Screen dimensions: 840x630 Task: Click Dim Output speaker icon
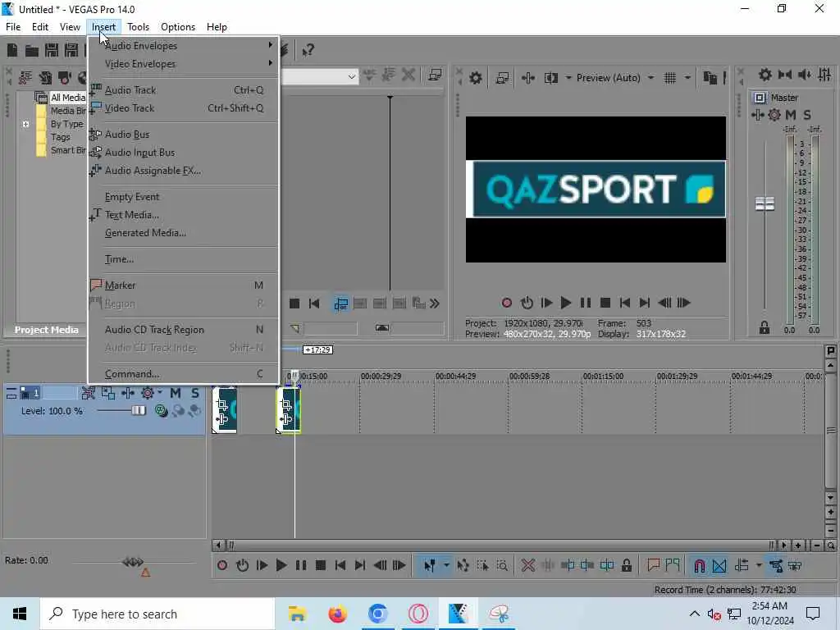[x=804, y=75]
